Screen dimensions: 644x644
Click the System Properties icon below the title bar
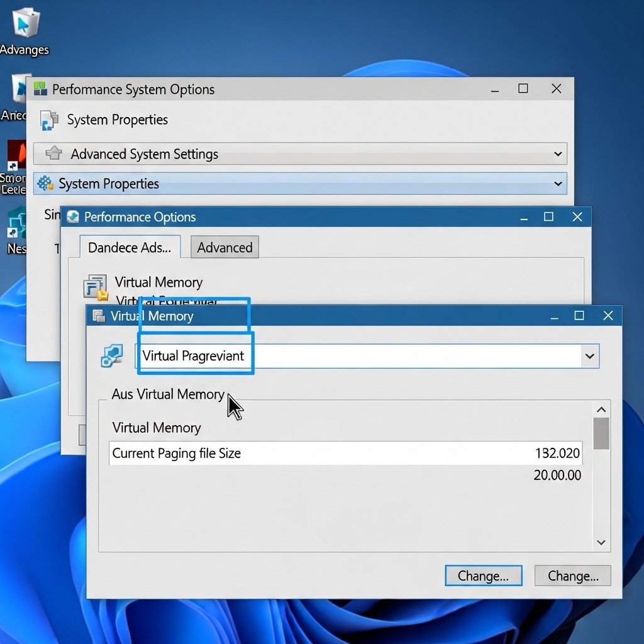pyautogui.click(x=49, y=119)
